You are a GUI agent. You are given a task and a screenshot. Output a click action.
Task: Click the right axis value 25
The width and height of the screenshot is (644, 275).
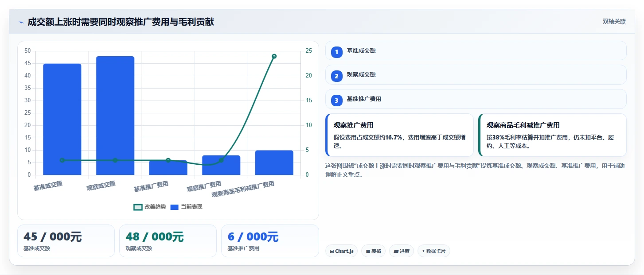tap(309, 51)
